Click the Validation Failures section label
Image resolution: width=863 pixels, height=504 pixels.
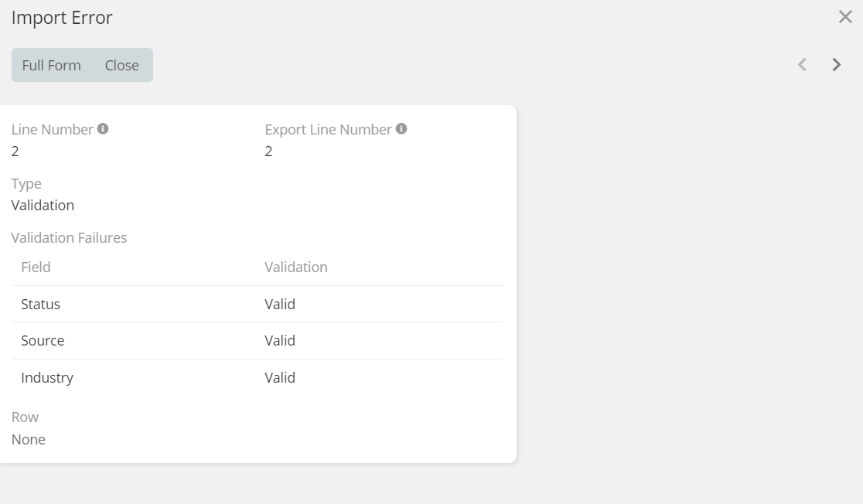click(69, 238)
